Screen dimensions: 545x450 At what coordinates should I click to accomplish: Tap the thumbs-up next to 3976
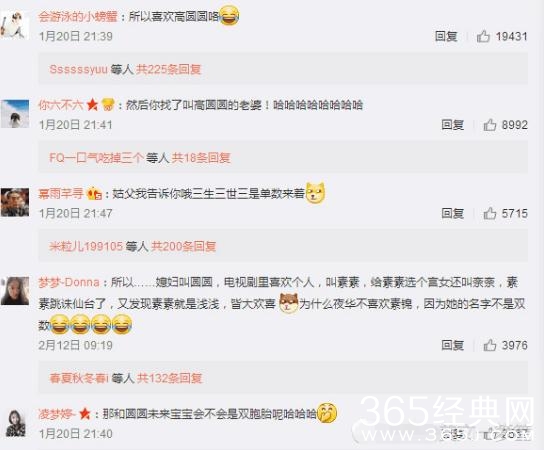point(490,345)
